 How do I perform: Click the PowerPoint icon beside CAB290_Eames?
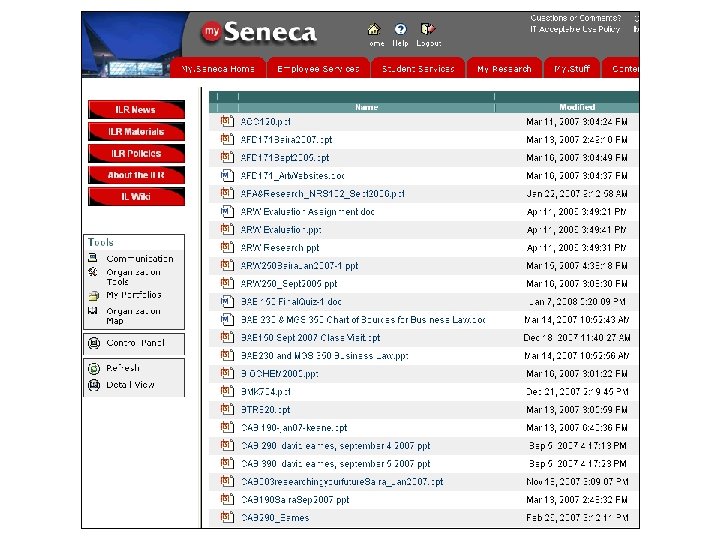click(x=227, y=517)
